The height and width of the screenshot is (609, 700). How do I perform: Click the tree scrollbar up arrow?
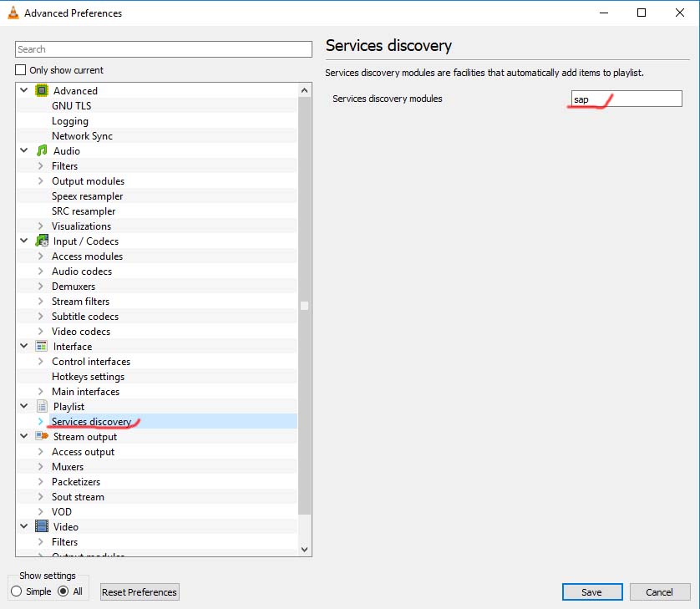pos(304,90)
